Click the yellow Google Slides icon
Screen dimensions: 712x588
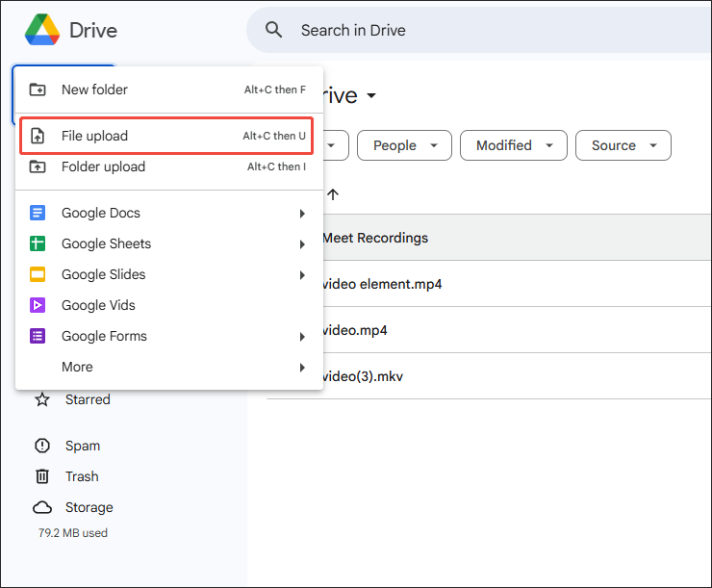[x=38, y=274]
